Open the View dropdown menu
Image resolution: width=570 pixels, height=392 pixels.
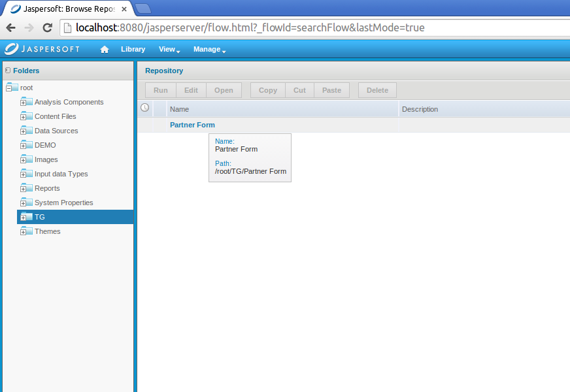coord(168,49)
